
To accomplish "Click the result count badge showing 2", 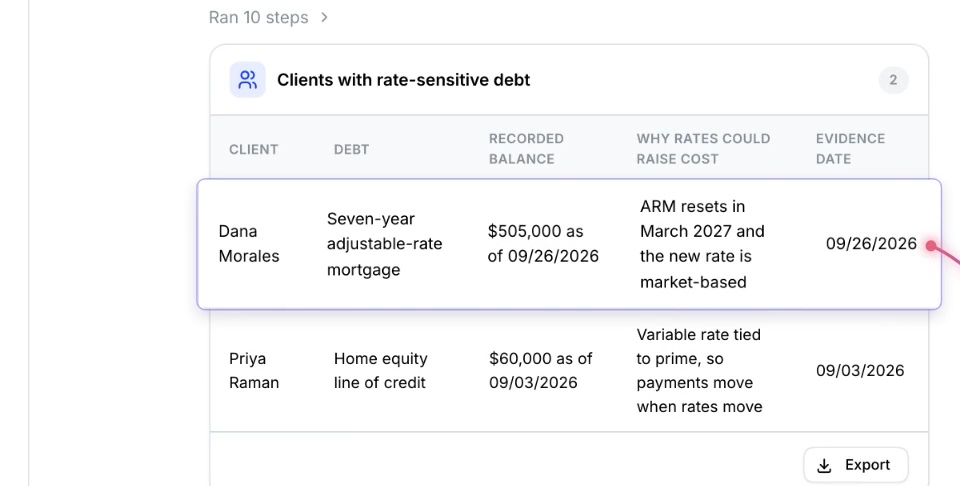I will [893, 80].
